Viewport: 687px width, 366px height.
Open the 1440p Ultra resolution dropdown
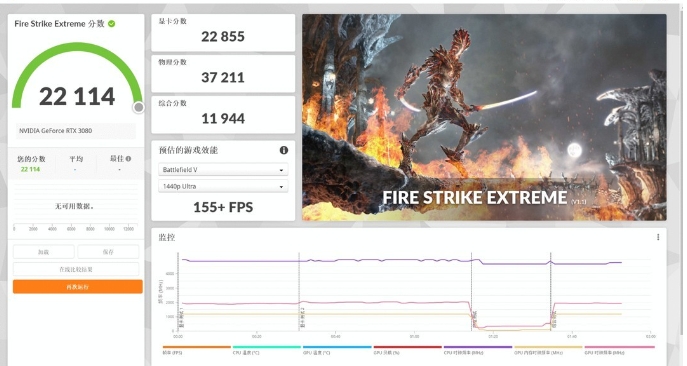pyautogui.click(x=223, y=186)
